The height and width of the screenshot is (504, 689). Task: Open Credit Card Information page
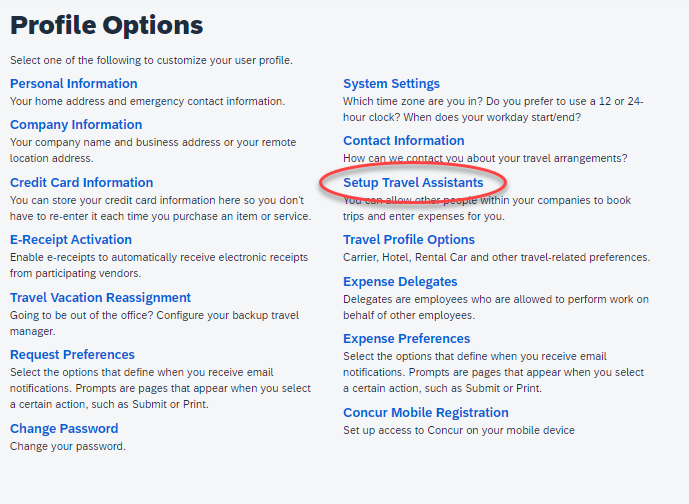tap(81, 183)
